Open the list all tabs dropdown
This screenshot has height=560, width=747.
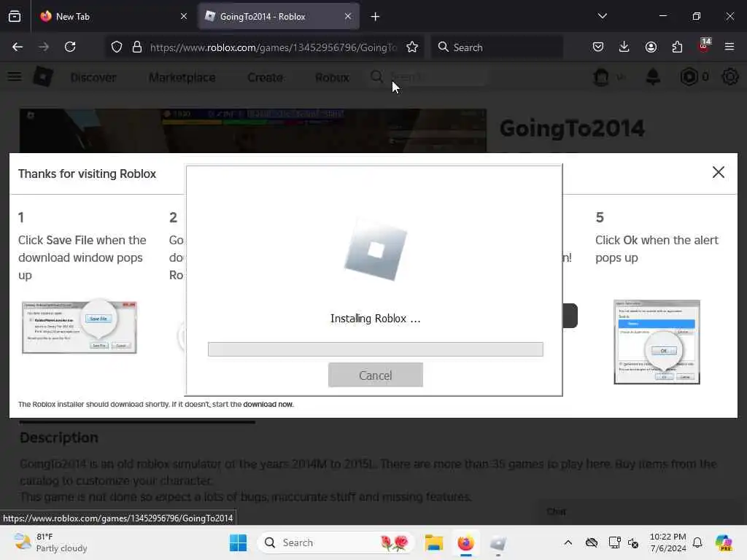tap(602, 16)
